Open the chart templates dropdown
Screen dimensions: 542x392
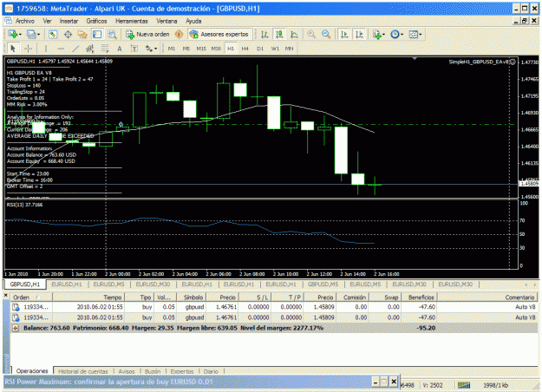click(x=415, y=34)
